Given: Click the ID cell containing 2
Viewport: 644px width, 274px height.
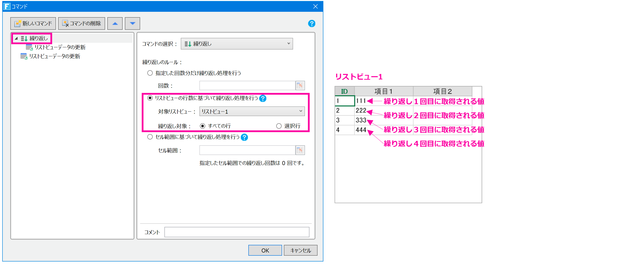Looking at the screenshot, I should (x=345, y=111).
